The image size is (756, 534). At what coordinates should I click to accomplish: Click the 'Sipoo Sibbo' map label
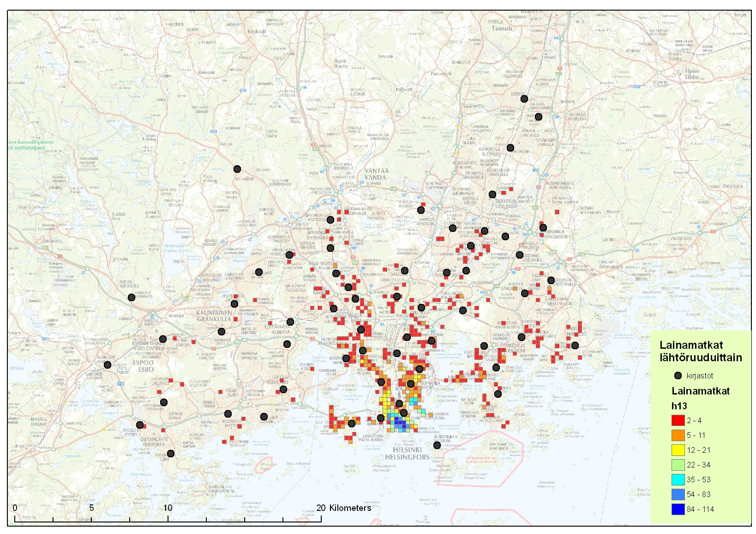coord(692,74)
